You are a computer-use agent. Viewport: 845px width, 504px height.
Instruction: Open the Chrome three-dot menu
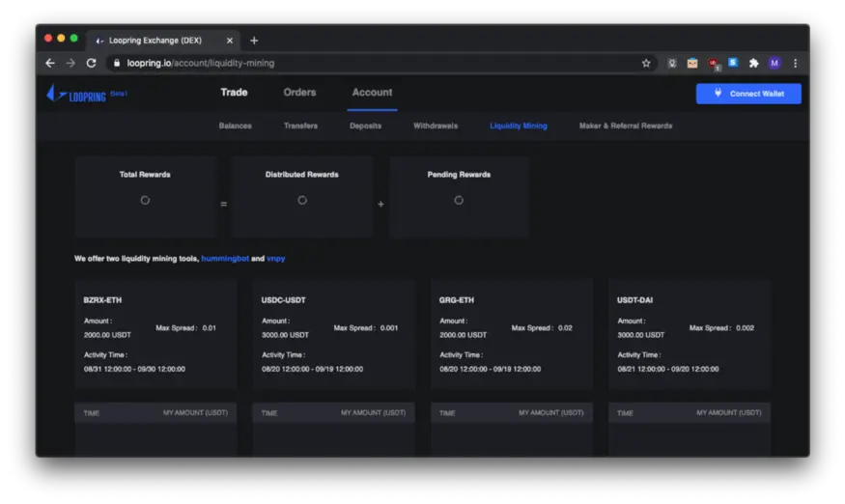[795, 63]
